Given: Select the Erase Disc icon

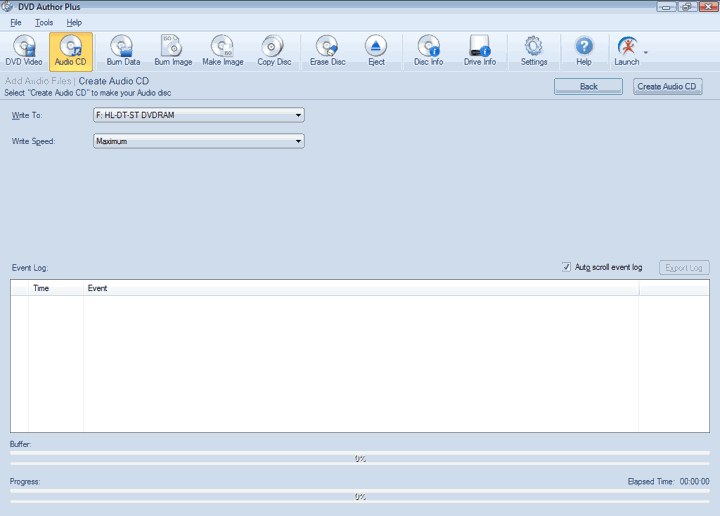Looking at the screenshot, I should pyautogui.click(x=327, y=51).
